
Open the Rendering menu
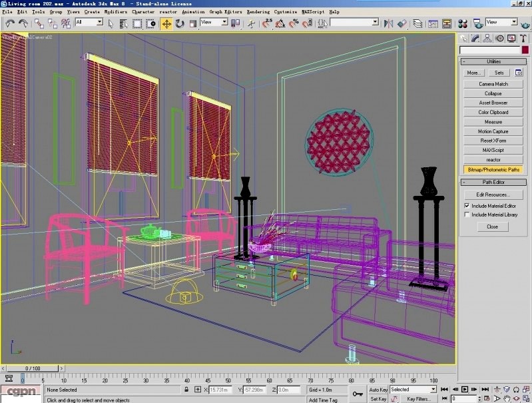point(258,11)
